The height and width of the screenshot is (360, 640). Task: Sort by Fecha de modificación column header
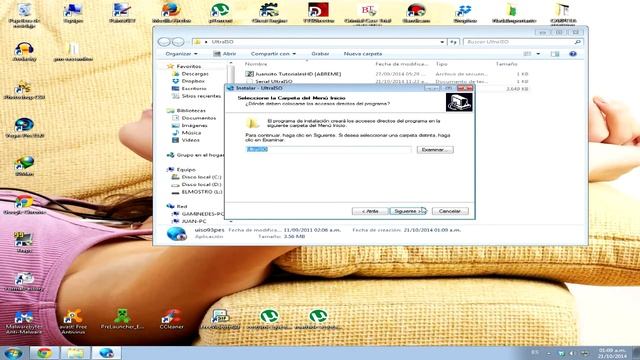[x=401, y=64]
